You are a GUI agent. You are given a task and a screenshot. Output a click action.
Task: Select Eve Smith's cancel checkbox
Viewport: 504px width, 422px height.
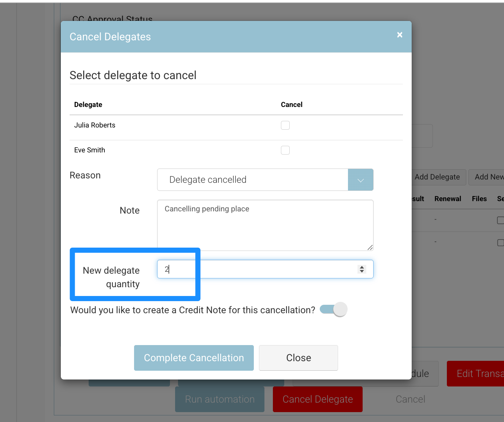(x=285, y=150)
